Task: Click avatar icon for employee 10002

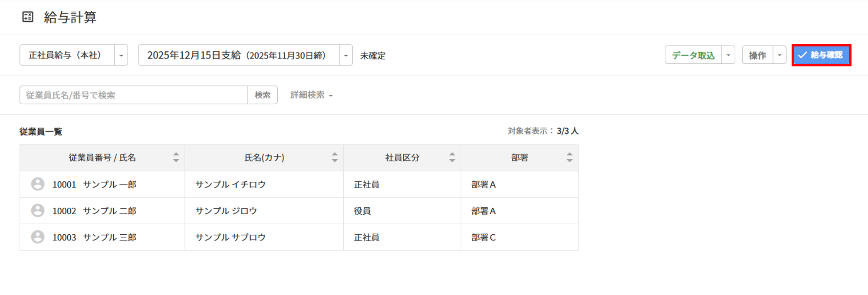Action: 38,210
